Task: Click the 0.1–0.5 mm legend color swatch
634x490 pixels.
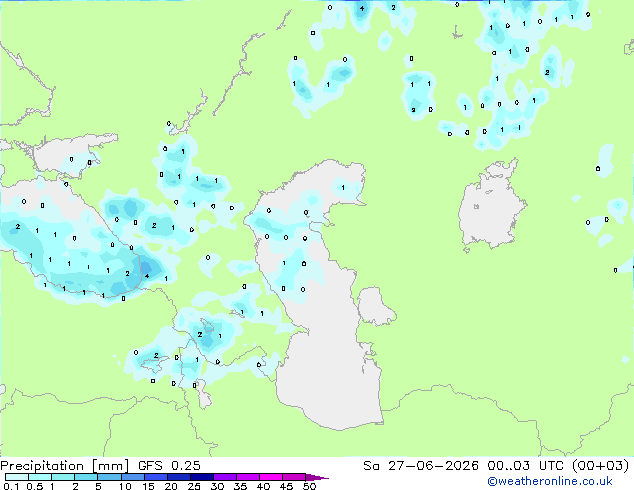Action: click(17, 477)
